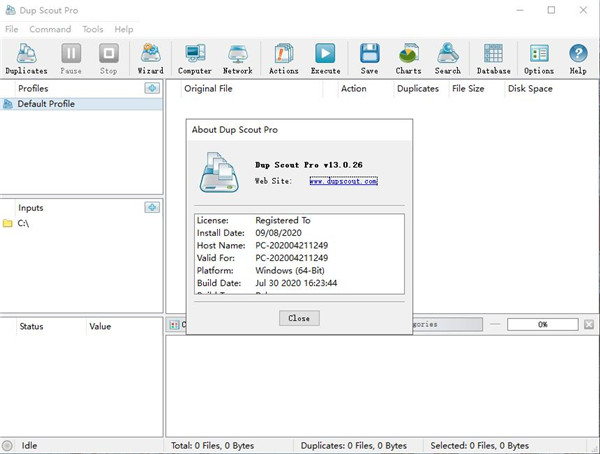
Task: Click the C:\ folder icon
Action: [x=8, y=223]
